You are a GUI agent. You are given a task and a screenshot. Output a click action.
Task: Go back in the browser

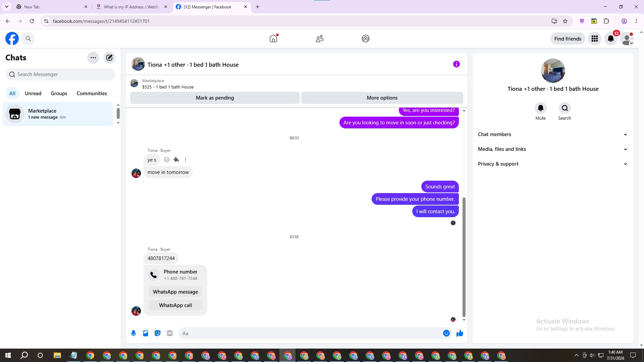pos(8,21)
